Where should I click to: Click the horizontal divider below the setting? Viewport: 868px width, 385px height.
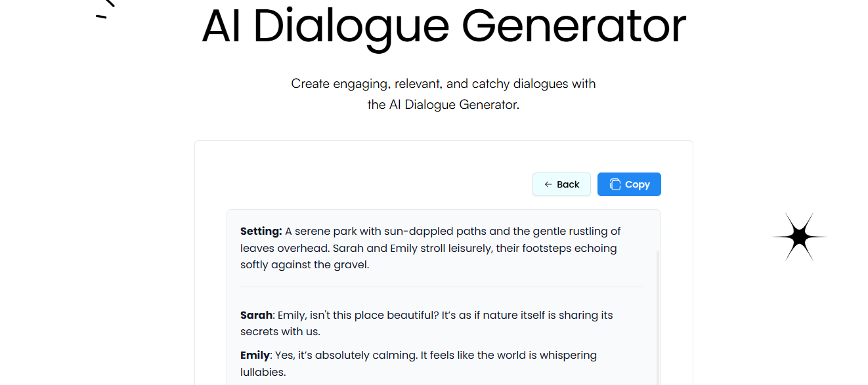(x=441, y=287)
